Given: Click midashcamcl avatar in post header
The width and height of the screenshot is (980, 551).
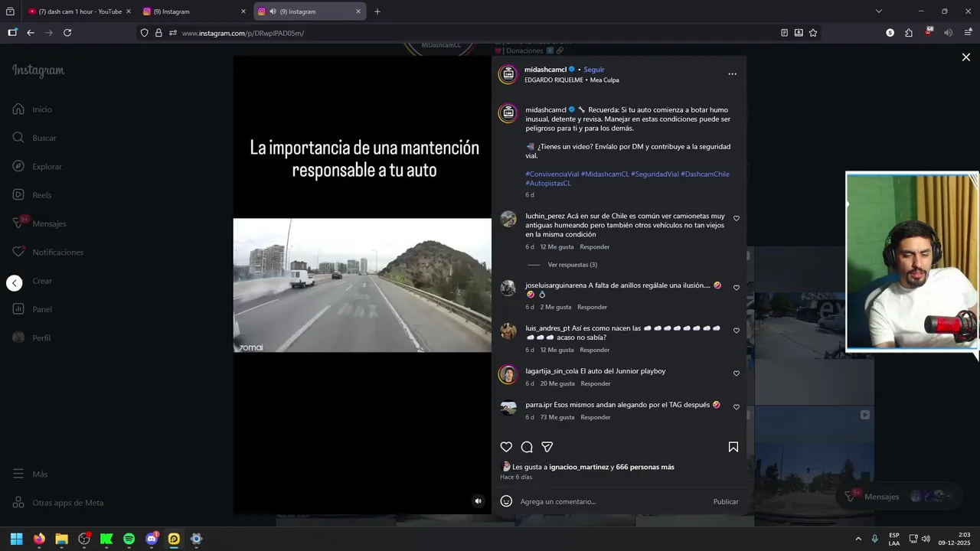Looking at the screenshot, I should point(508,74).
